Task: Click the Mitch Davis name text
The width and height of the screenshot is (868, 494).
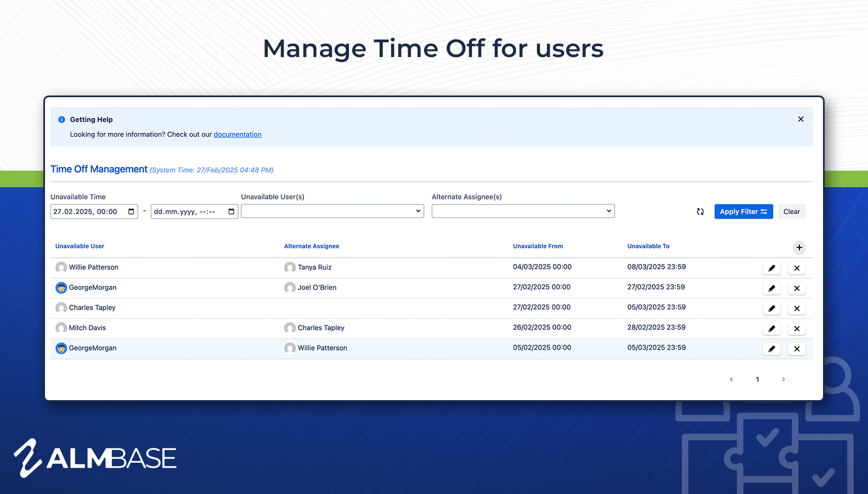Action: tap(87, 328)
